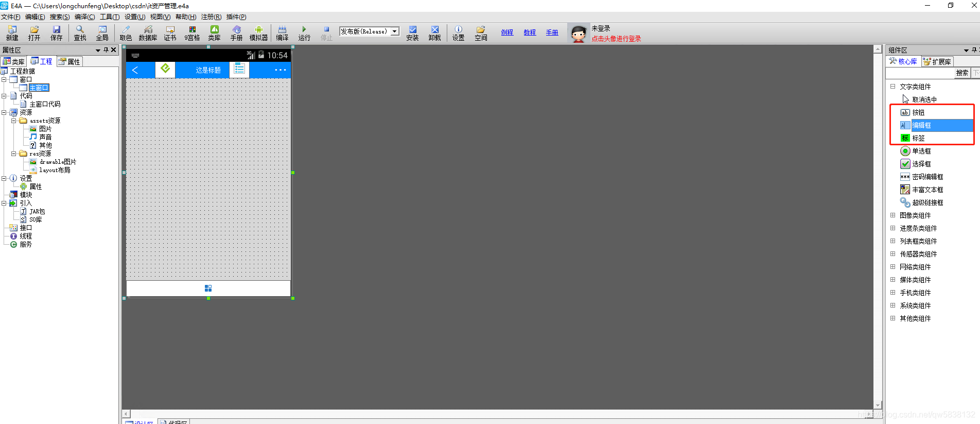Open the 插件(P) menu
The height and width of the screenshot is (424, 980).
click(236, 17)
